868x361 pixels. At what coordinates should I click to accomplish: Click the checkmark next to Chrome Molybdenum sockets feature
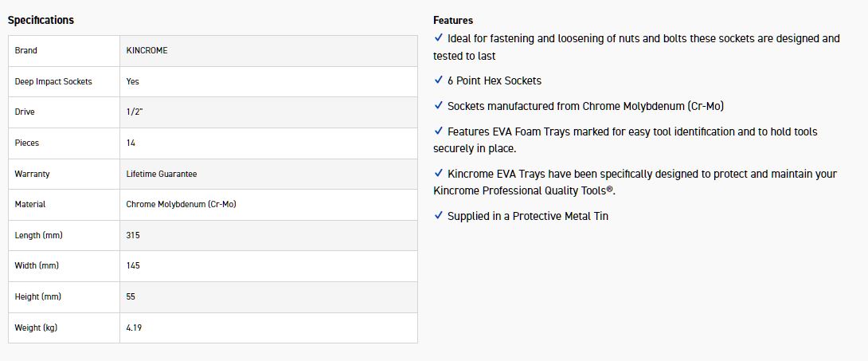[x=438, y=106]
